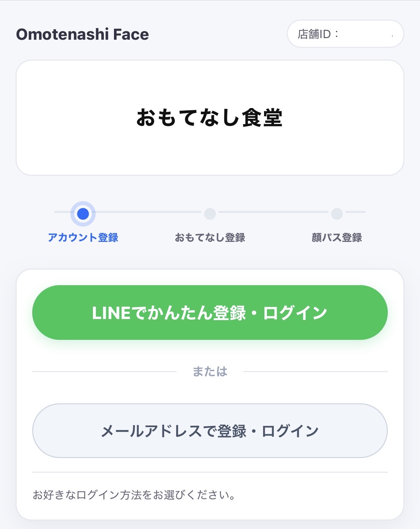The width and height of the screenshot is (420, 529).
Task: Click the お好きなログイン方法をお選びください hint text
Action: (x=134, y=495)
